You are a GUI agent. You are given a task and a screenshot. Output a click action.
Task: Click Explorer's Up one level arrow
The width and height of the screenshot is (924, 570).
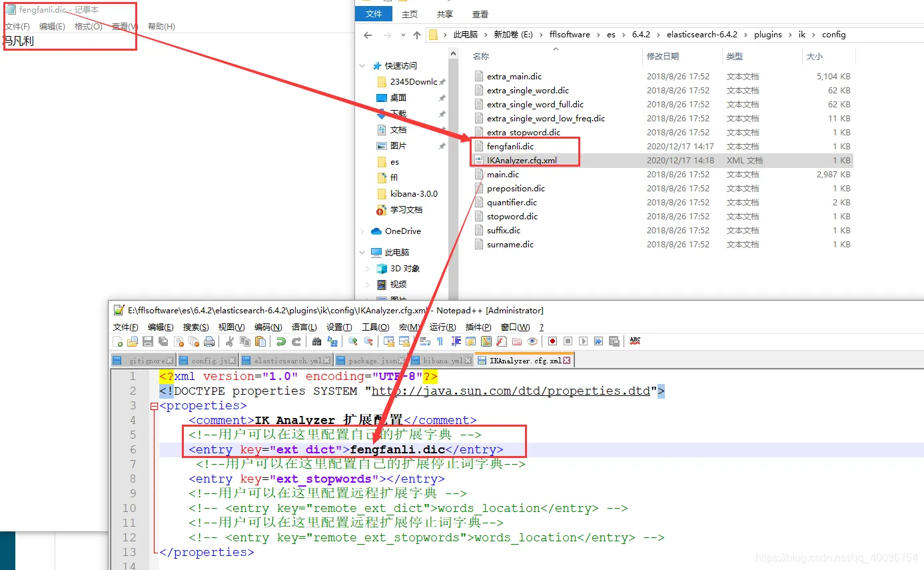pos(417,35)
